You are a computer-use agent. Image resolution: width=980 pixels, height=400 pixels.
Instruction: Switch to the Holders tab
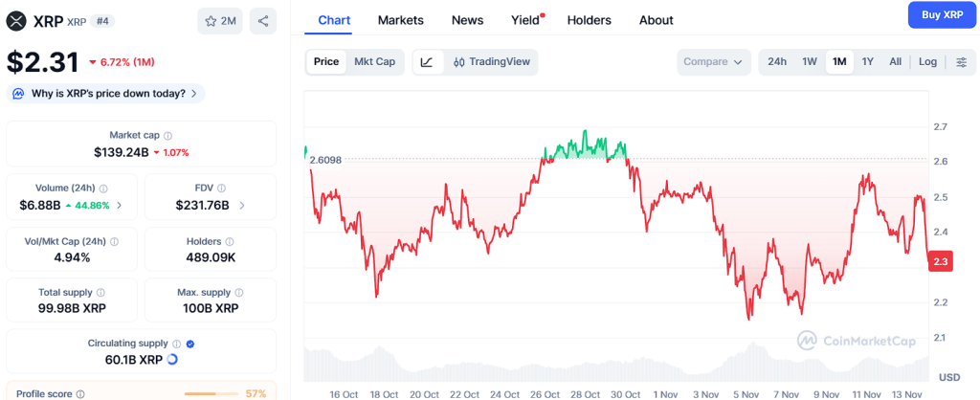click(x=590, y=20)
